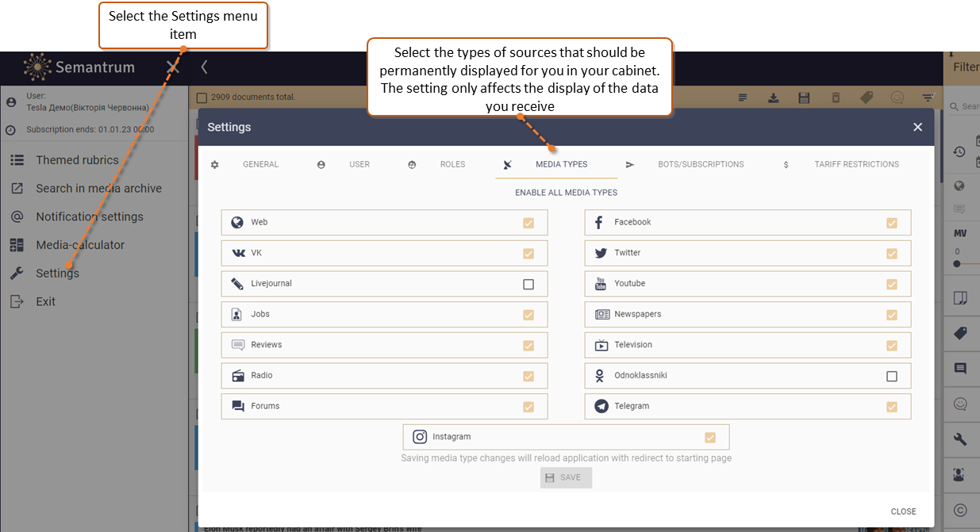980x532 pixels.
Task: Click the Semantrum logo
Action: pyautogui.click(x=79, y=67)
